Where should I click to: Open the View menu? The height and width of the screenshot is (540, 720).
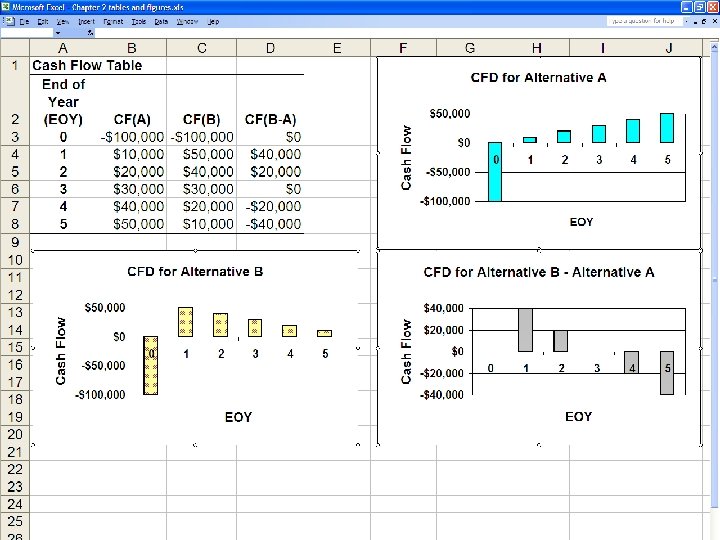pos(62,22)
